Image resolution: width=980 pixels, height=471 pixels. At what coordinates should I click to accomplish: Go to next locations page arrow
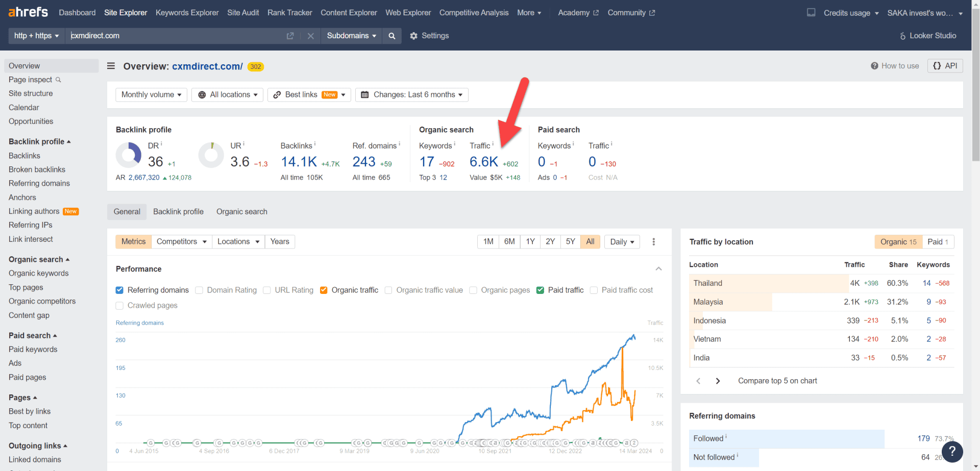point(718,381)
